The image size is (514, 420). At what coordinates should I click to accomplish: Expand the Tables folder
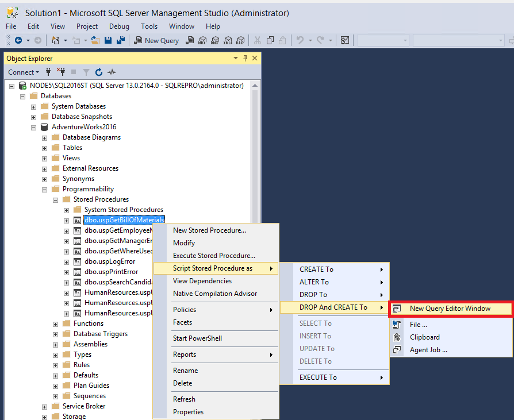pos(45,148)
